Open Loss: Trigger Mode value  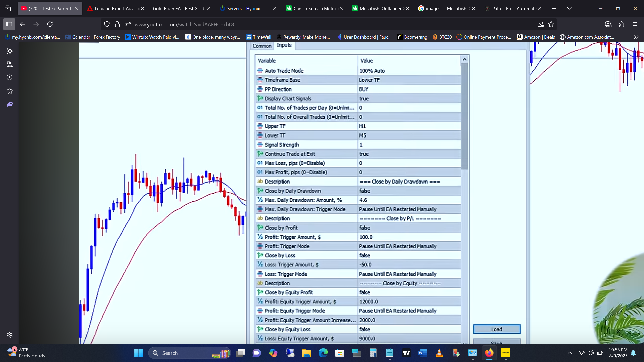point(409,274)
